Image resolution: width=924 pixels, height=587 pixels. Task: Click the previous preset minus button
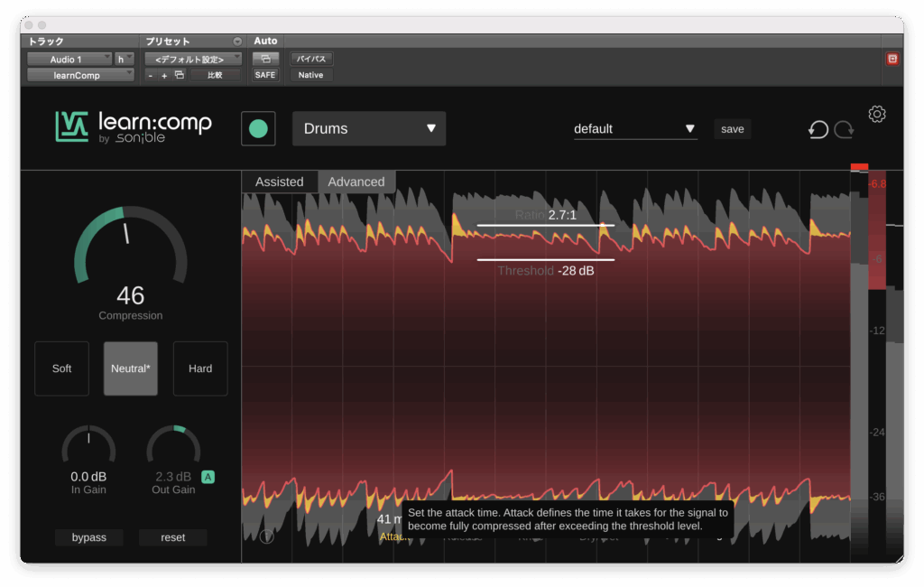pyautogui.click(x=151, y=76)
